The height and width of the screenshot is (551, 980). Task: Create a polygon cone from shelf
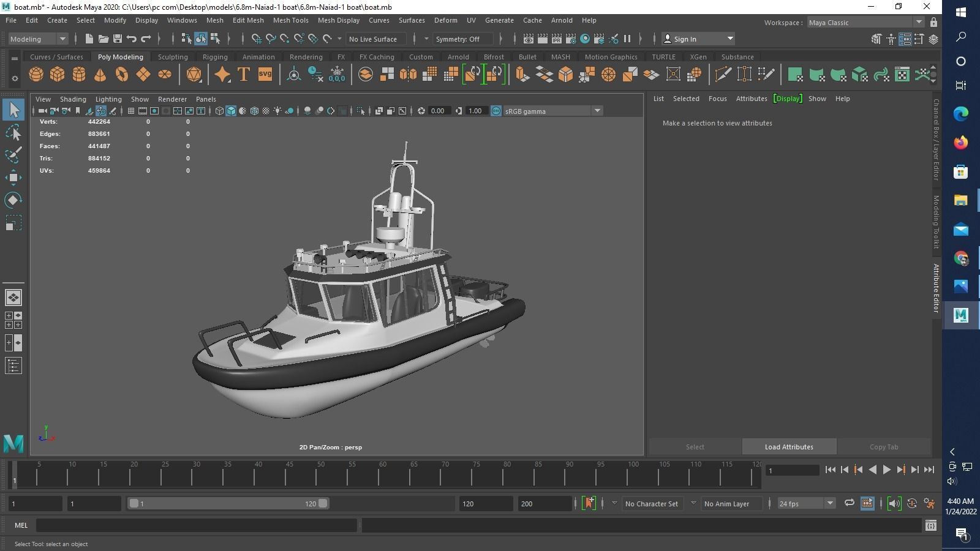click(x=100, y=75)
